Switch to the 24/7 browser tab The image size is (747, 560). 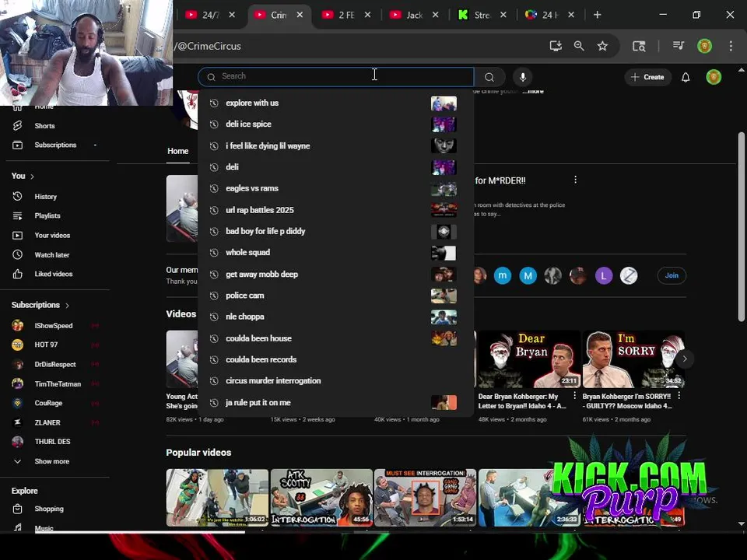pyautogui.click(x=210, y=15)
